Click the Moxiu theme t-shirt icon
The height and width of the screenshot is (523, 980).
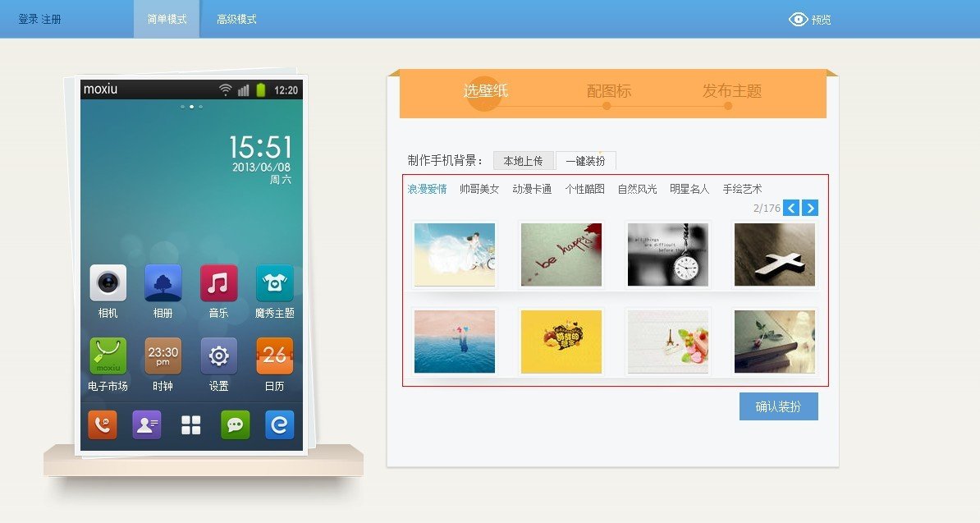point(274,283)
